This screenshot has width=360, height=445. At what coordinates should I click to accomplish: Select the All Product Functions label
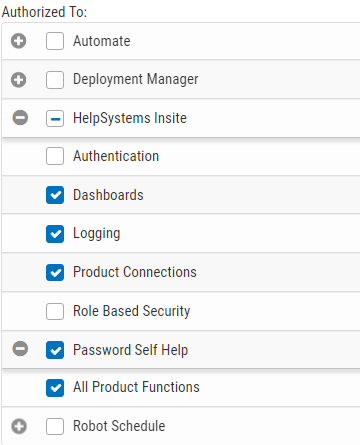[x=136, y=387]
